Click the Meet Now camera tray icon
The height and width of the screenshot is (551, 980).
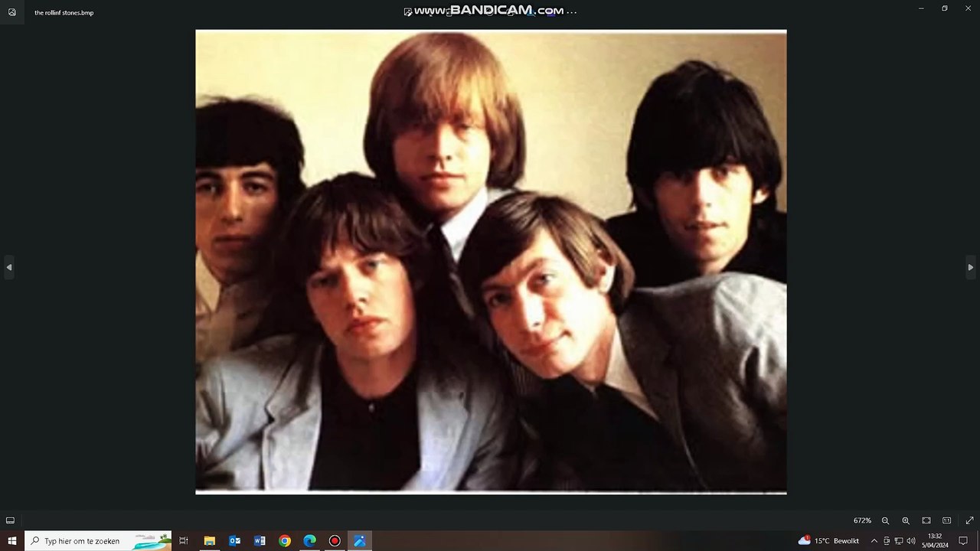(887, 541)
